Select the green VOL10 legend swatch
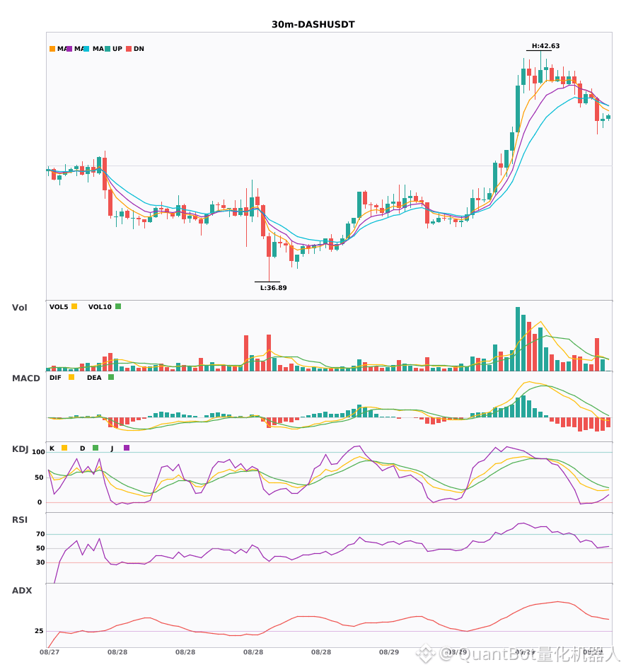626x672 pixels. click(x=118, y=306)
